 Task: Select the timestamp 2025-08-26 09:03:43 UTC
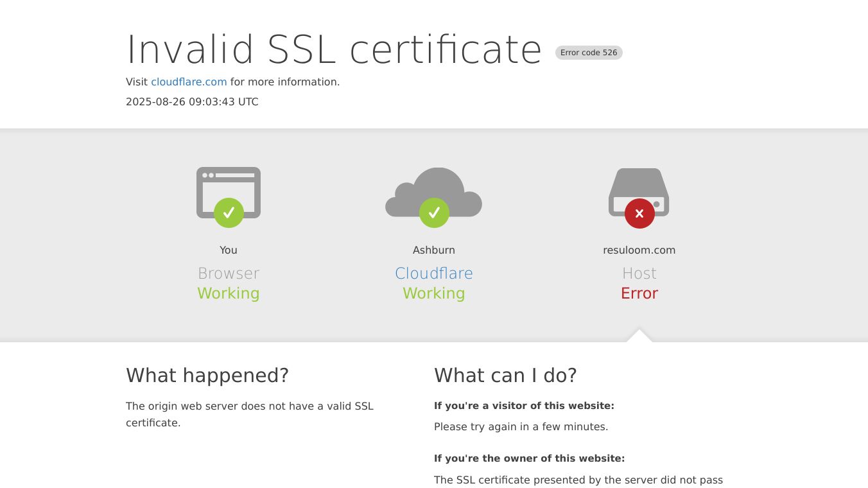click(x=192, y=102)
